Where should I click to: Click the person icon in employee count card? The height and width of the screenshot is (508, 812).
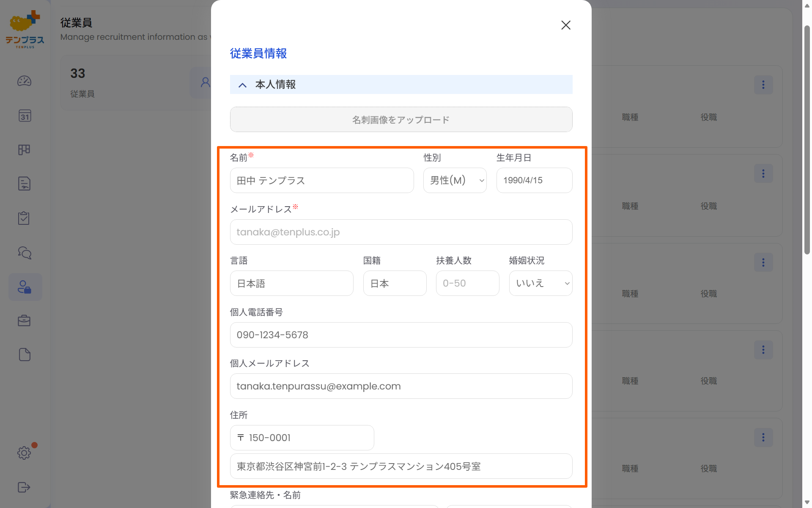coord(205,82)
